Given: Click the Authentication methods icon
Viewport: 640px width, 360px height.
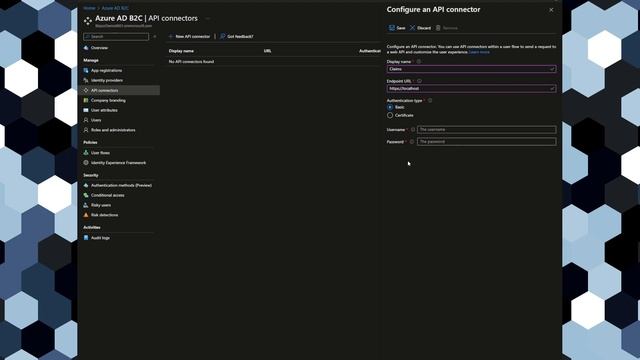Looking at the screenshot, I should click(x=86, y=185).
